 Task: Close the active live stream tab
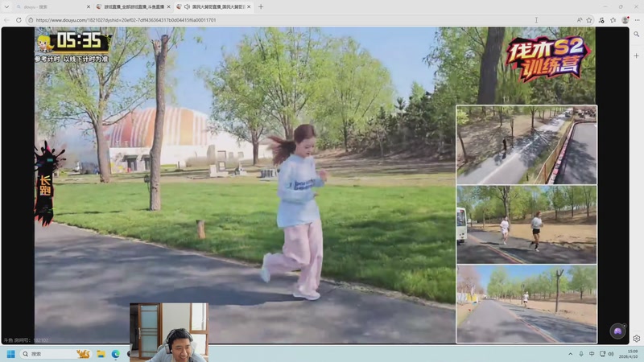[x=249, y=6]
